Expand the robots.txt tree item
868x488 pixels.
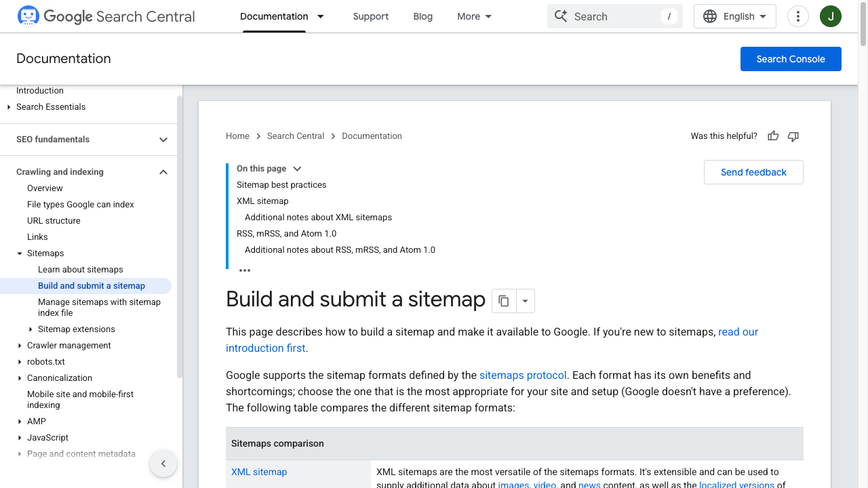click(20, 362)
